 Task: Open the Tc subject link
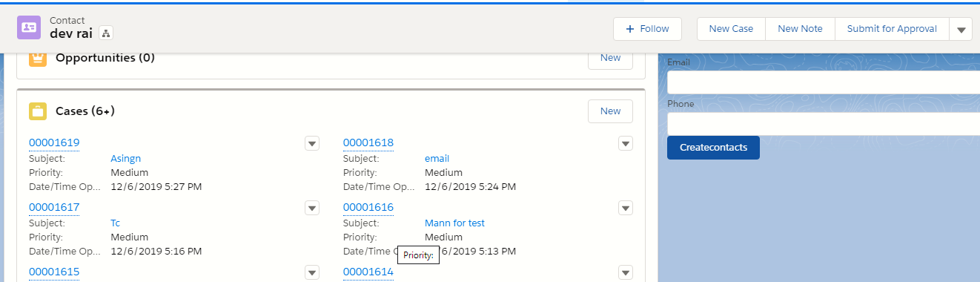[116, 223]
